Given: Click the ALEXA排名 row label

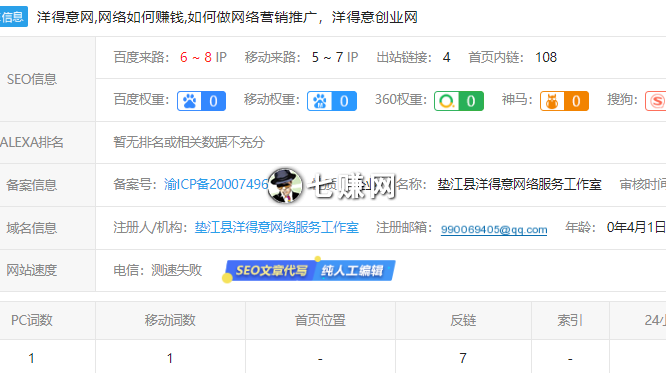Looking at the screenshot, I should [x=32, y=142].
